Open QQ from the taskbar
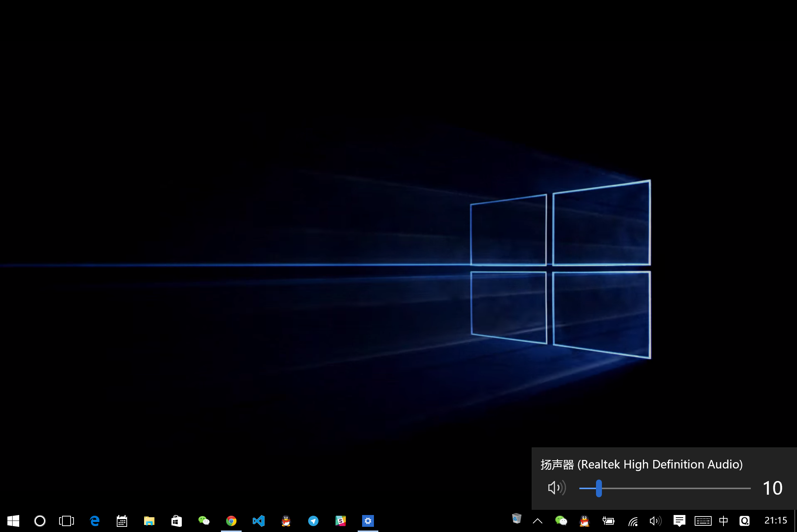 [x=286, y=521]
